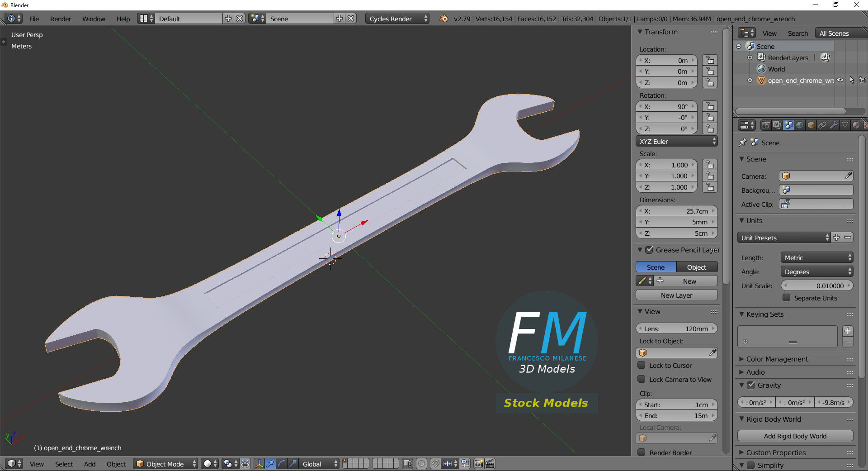Open the Render Layers properties tab

point(777,125)
